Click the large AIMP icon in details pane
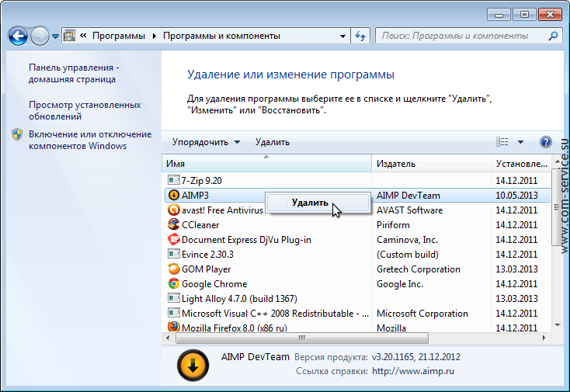The width and height of the screenshot is (570, 392). coord(193,365)
